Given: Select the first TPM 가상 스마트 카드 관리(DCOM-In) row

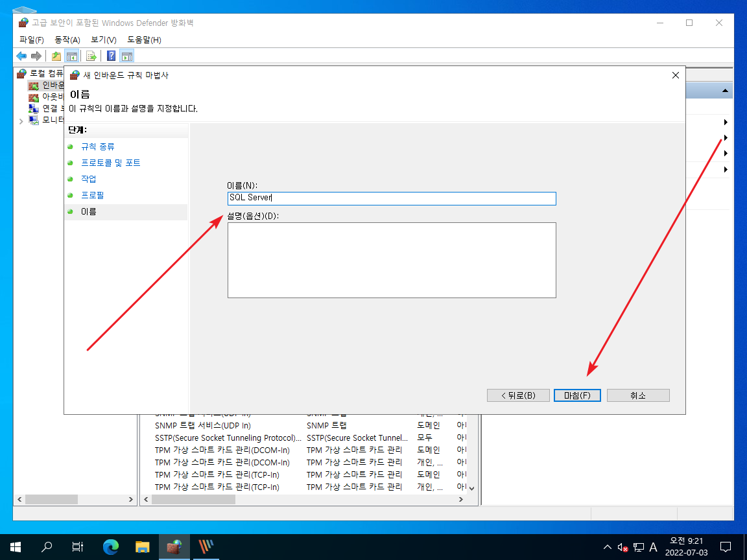Looking at the screenshot, I should (x=310, y=450).
